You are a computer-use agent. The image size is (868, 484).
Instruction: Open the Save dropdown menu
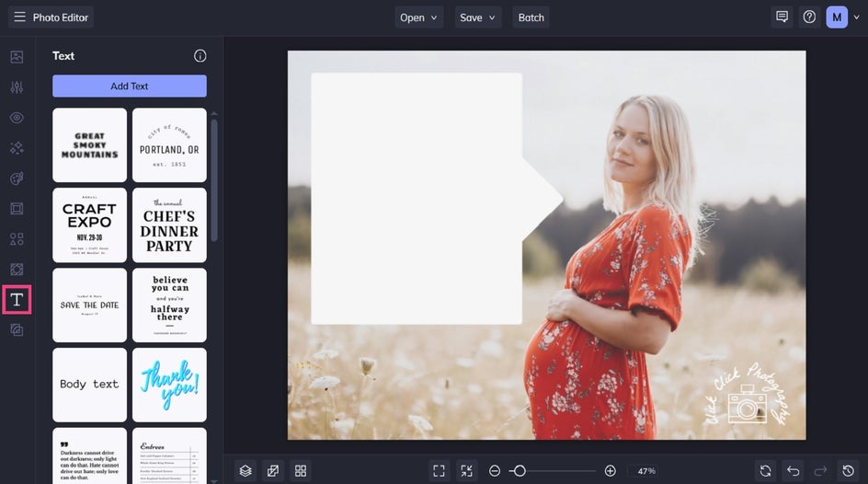click(478, 17)
